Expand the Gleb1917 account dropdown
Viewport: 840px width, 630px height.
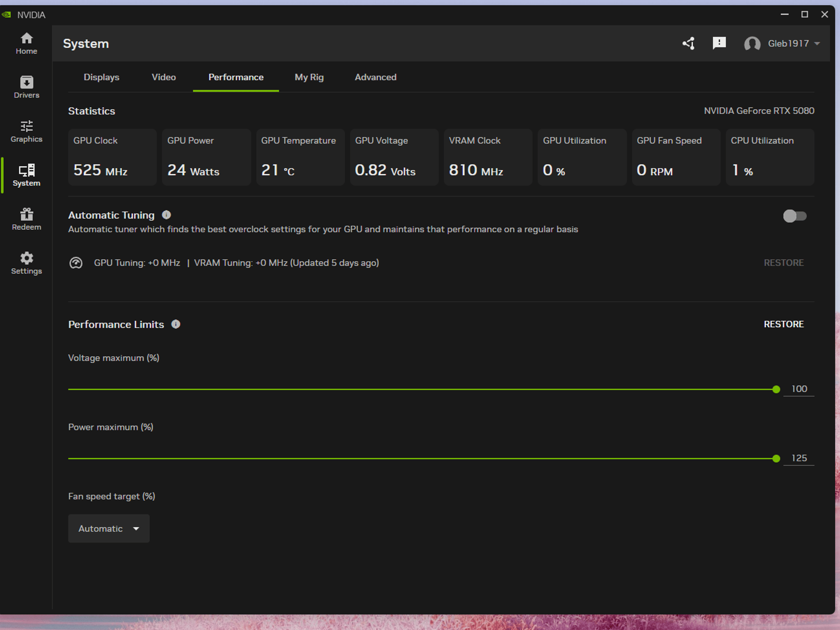(x=794, y=43)
